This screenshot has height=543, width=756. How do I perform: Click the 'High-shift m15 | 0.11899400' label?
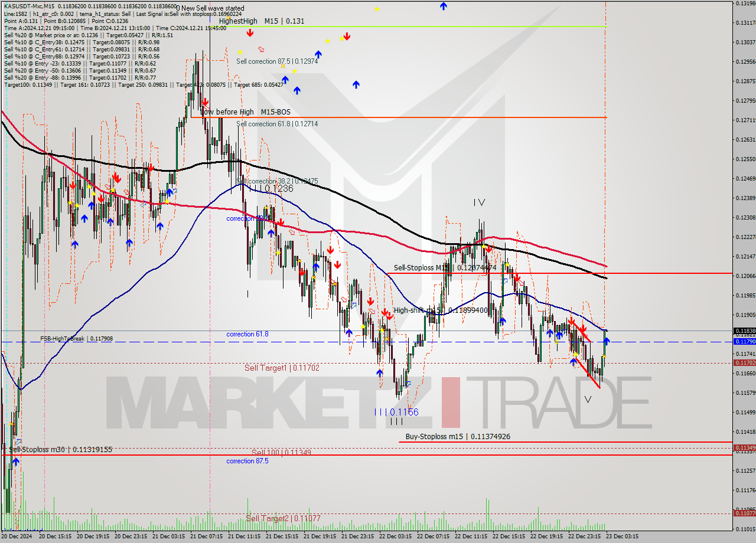[441, 310]
